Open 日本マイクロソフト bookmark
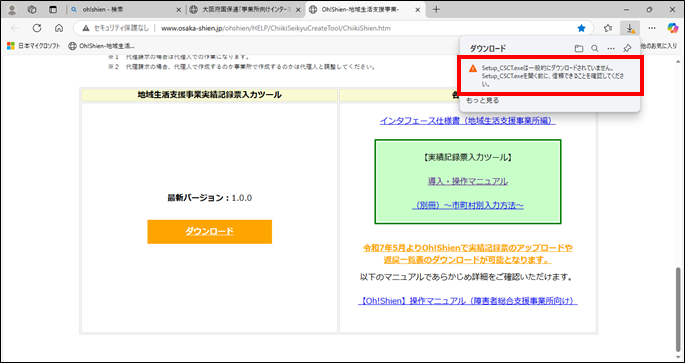 click(33, 45)
